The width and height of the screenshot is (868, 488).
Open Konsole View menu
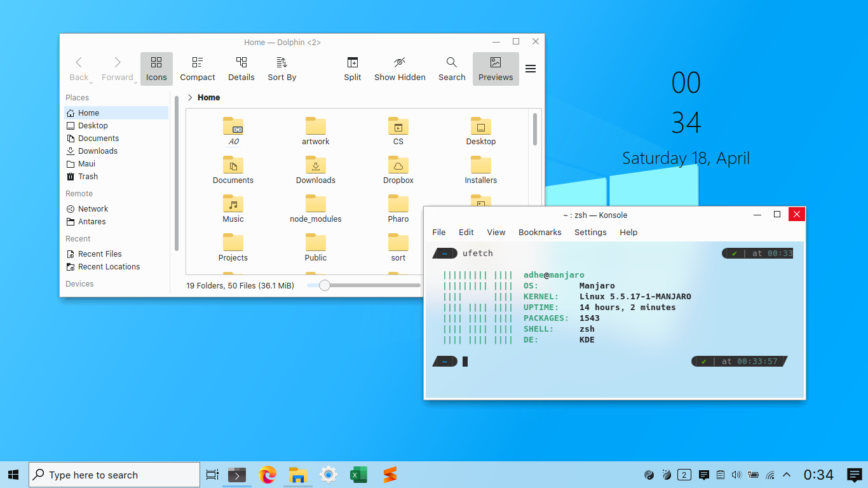pos(496,232)
